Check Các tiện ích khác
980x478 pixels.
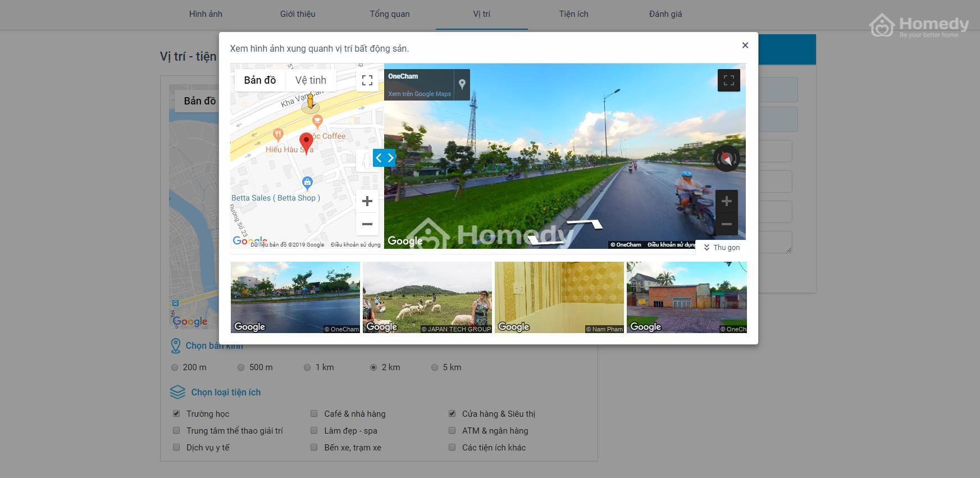452,448
